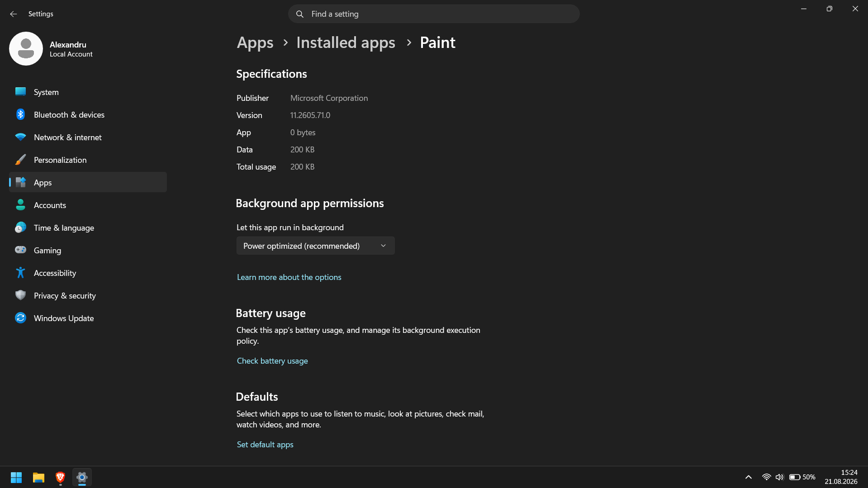Go to Bluetooth & devices
The height and width of the screenshot is (488, 868).
[88, 114]
